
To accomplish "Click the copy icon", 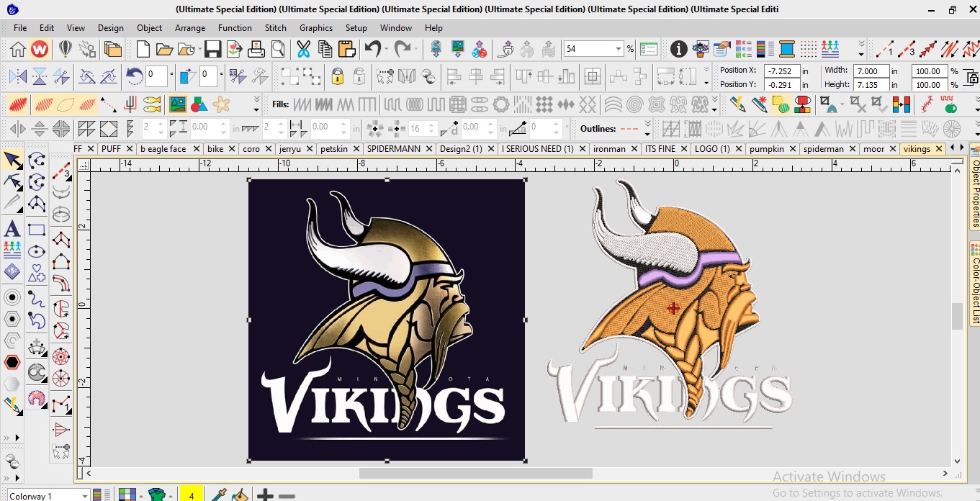I will click(x=325, y=49).
